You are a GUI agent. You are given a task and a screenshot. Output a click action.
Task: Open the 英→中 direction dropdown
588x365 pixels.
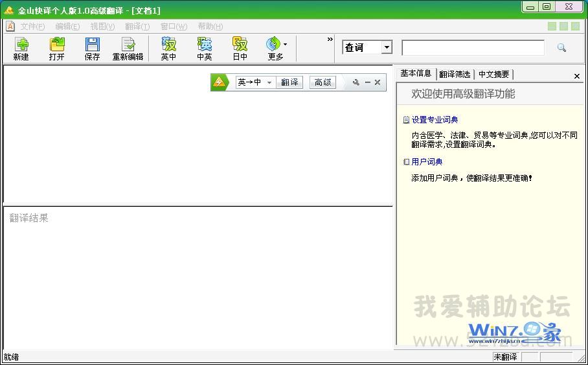pyautogui.click(x=269, y=82)
